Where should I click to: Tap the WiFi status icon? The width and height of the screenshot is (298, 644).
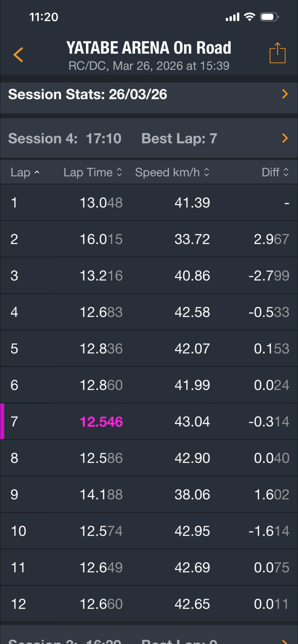point(249,17)
